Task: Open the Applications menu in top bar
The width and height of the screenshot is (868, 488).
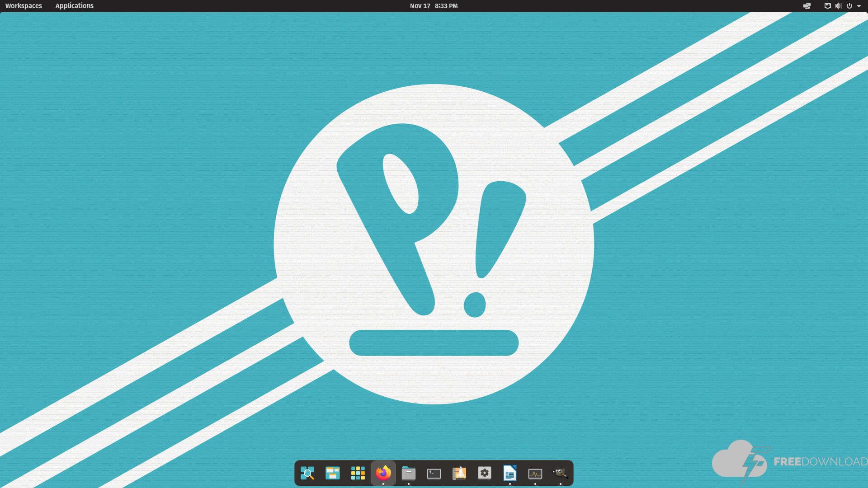Action: coord(74,6)
